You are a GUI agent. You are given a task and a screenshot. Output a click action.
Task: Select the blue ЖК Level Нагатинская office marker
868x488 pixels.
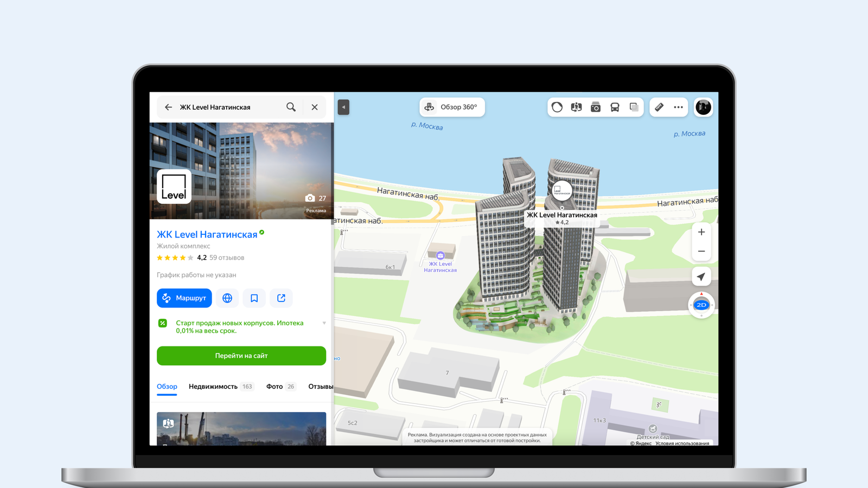click(441, 255)
